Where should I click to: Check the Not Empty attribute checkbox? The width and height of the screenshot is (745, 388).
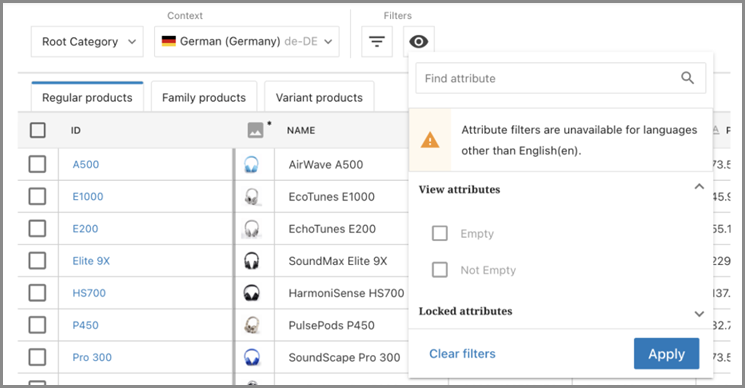pyautogui.click(x=439, y=270)
